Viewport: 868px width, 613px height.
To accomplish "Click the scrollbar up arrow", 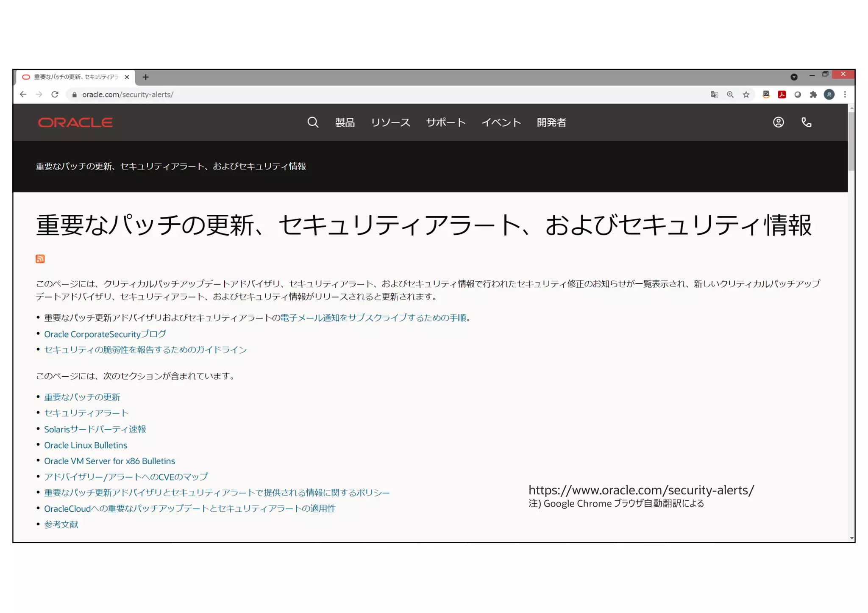I will tap(851, 108).
